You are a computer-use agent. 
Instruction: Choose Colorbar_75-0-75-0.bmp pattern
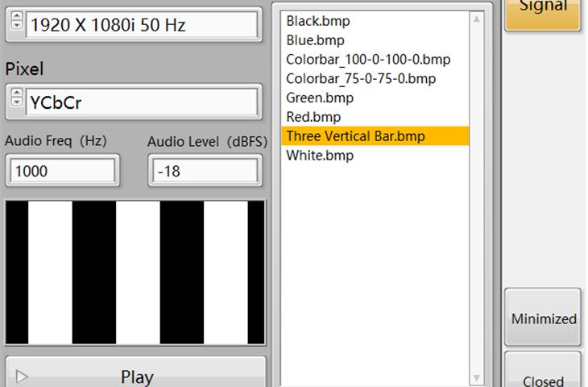(x=361, y=79)
